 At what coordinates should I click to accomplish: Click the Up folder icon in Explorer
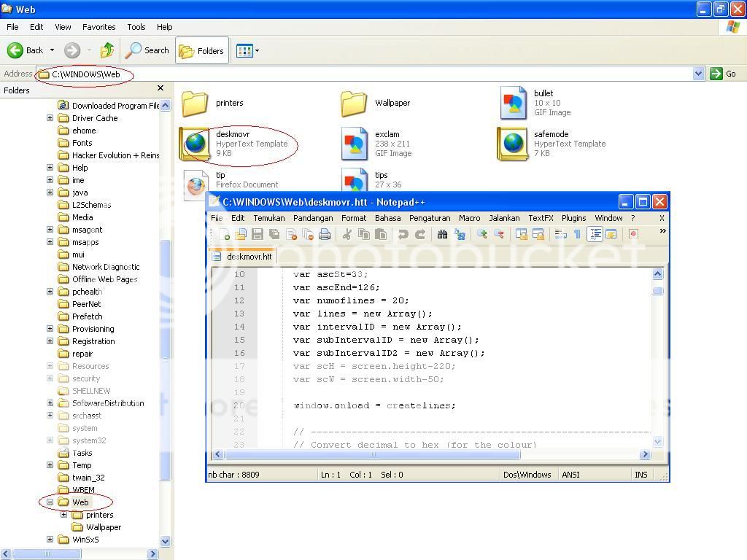[107, 50]
